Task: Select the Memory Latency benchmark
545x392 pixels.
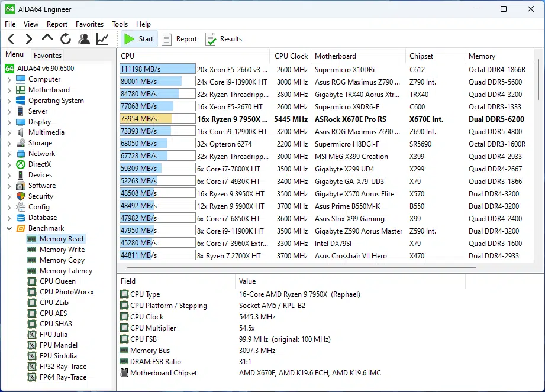Action: (x=66, y=270)
